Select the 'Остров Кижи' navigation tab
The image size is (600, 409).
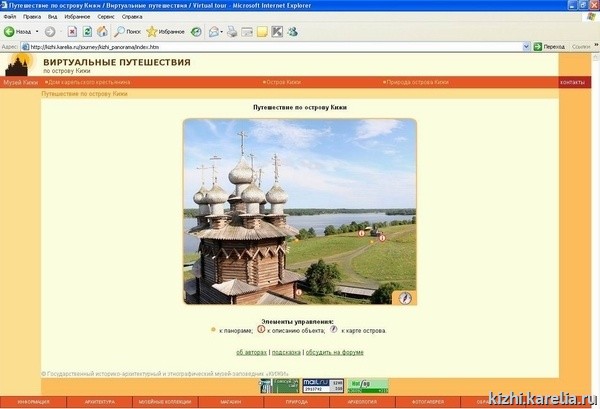coord(284,82)
